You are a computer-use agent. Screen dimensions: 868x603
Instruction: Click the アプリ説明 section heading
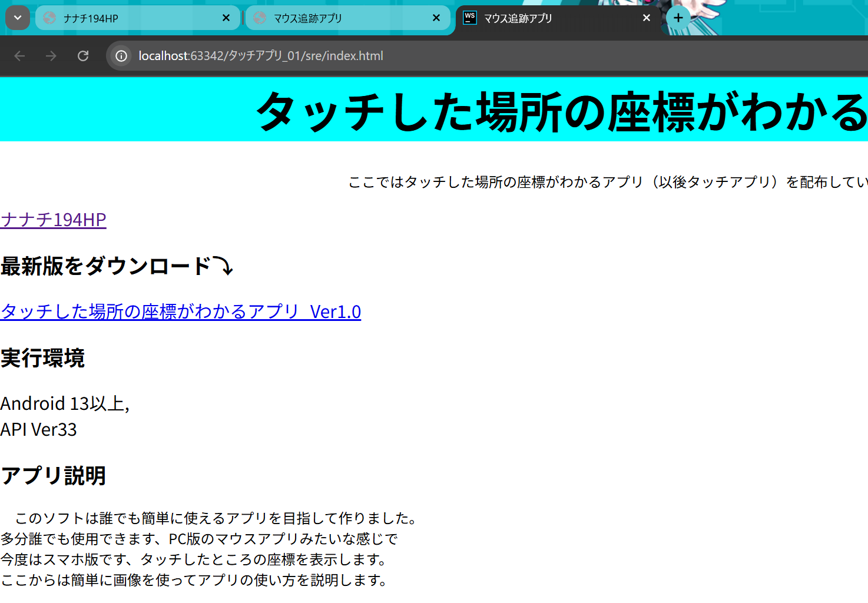pyautogui.click(x=53, y=475)
